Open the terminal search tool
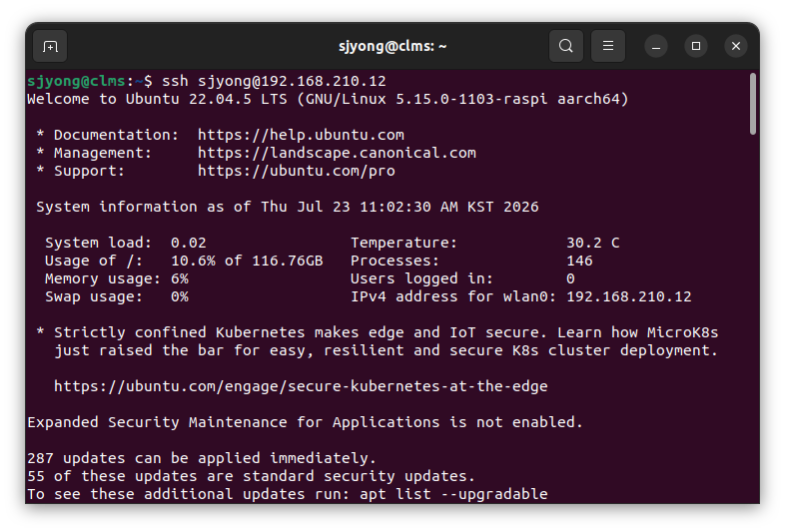 [565, 47]
